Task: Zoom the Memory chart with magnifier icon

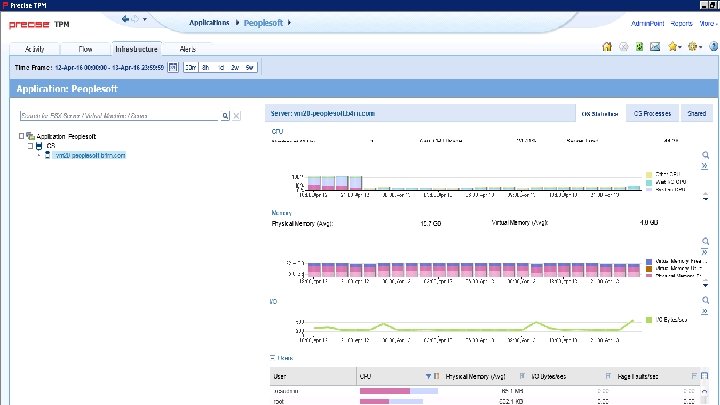Action: pos(705,242)
